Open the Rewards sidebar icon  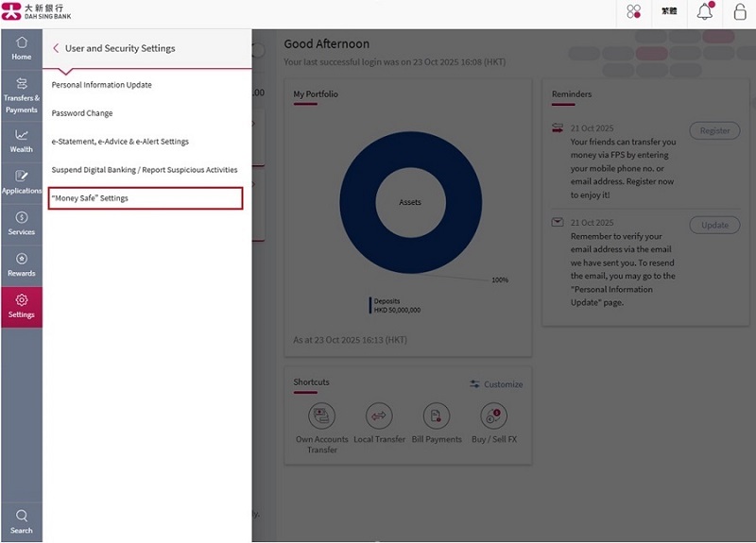click(x=21, y=265)
